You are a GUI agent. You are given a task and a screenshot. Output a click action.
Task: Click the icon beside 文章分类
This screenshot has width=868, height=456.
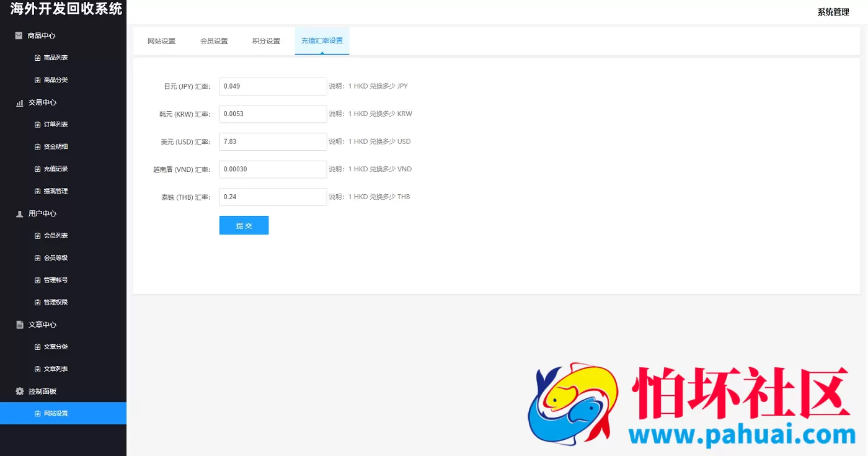tap(37, 347)
